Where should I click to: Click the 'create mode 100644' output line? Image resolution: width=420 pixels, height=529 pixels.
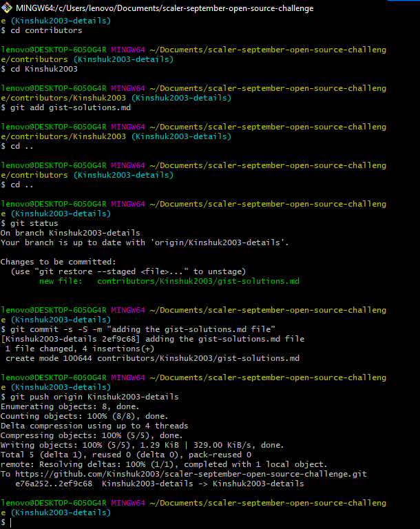tap(152, 358)
